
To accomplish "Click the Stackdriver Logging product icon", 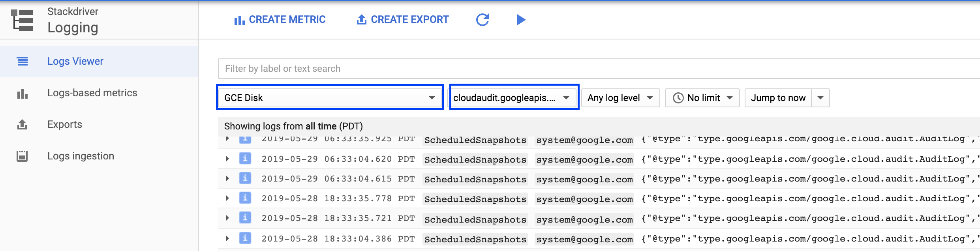I will (x=22, y=20).
